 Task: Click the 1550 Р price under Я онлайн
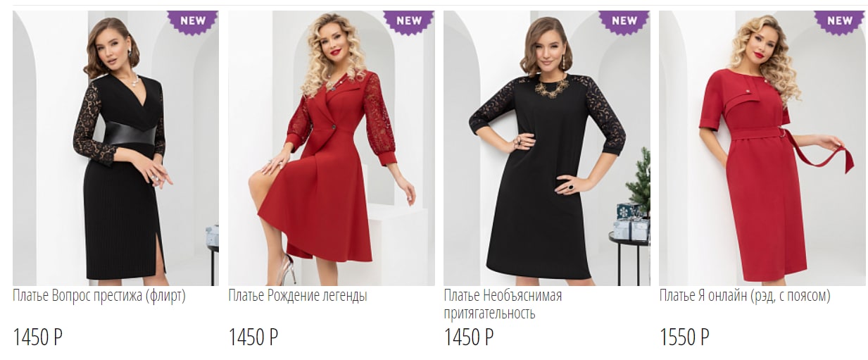click(x=684, y=337)
